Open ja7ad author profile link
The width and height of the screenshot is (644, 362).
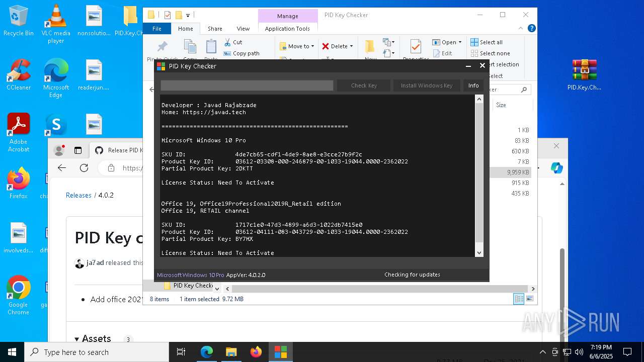[95, 262]
